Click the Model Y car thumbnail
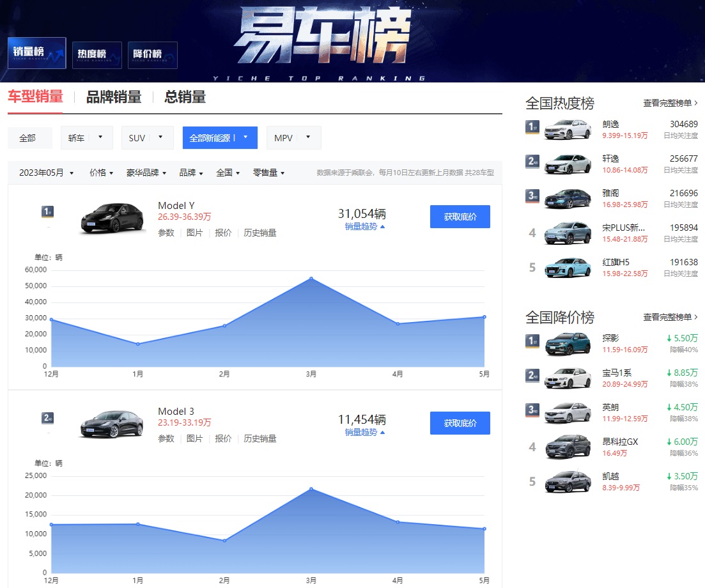Image resolution: width=705 pixels, height=588 pixels. (112, 218)
